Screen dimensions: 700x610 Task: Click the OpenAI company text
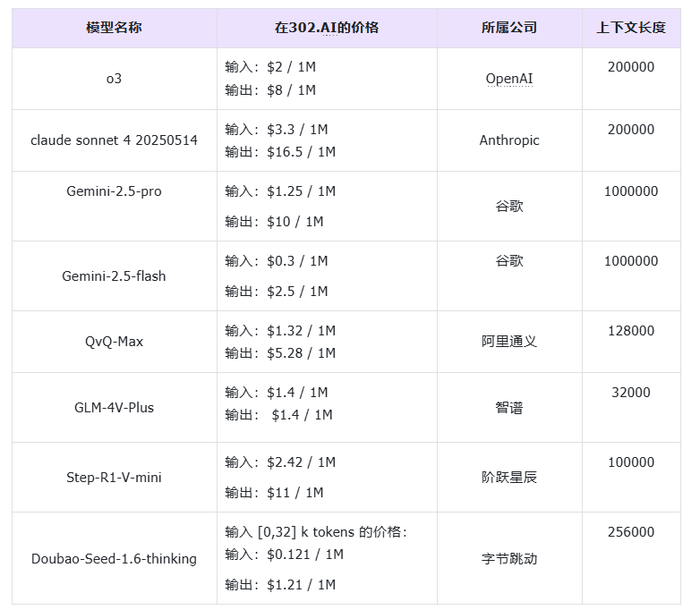(x=509, y=79)
